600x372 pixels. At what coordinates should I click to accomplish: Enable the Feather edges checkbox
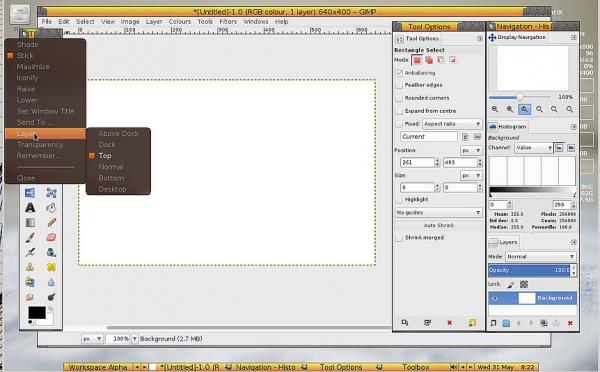pos(399,85)
